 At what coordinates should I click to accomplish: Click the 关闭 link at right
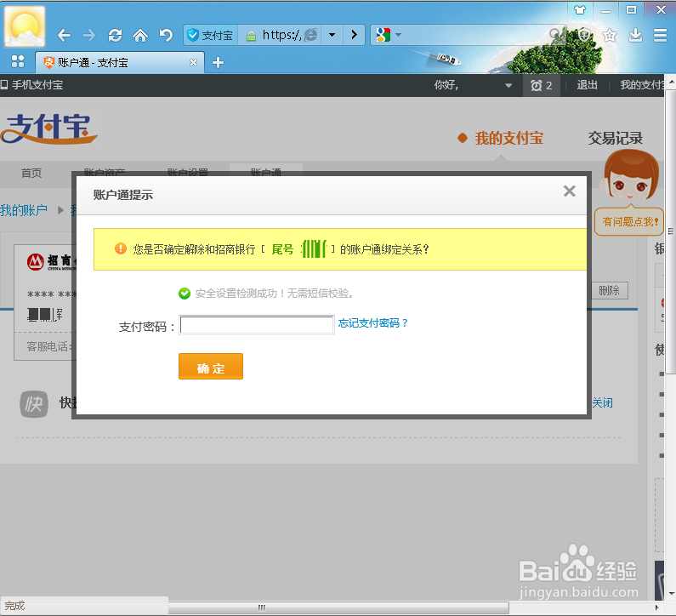coord(602,403)
